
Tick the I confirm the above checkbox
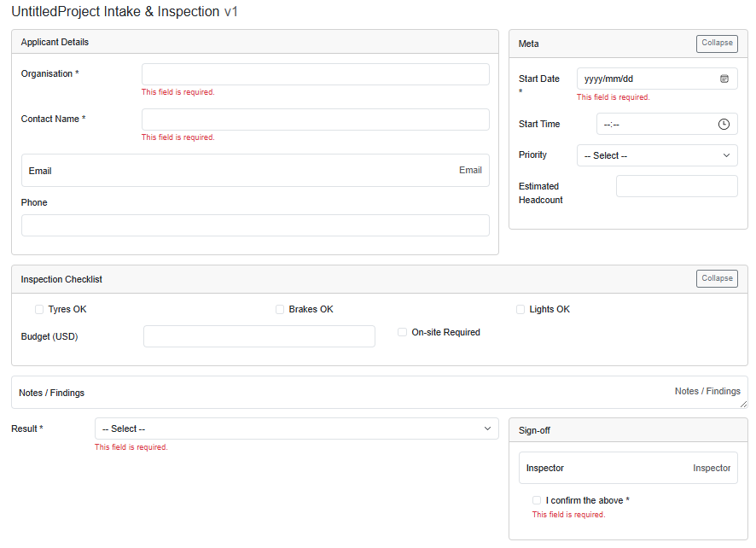[537, 500]
